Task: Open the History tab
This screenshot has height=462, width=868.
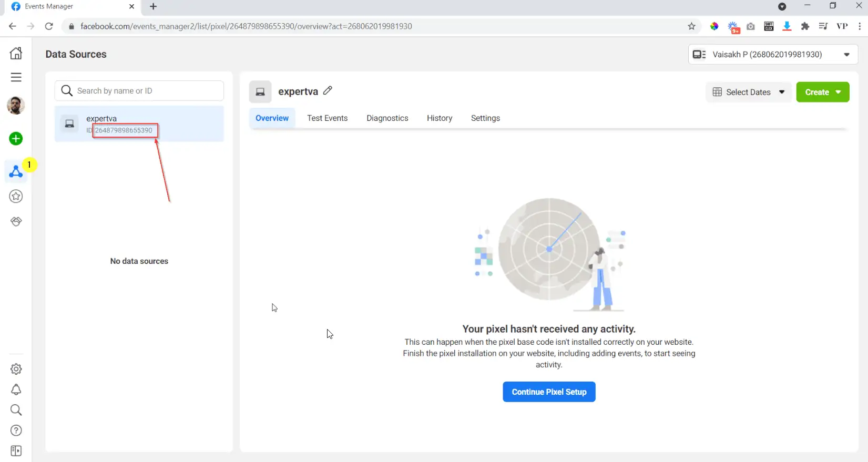Action: (x=439, y=118)
